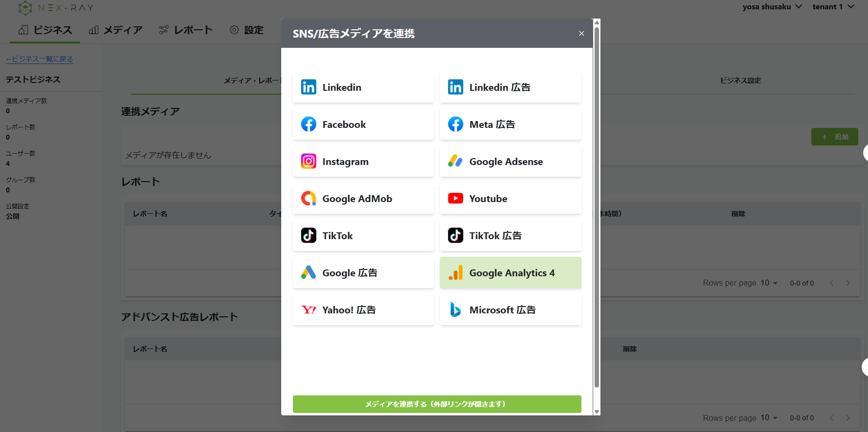Click the メディア chart icon

pos(94,30)
